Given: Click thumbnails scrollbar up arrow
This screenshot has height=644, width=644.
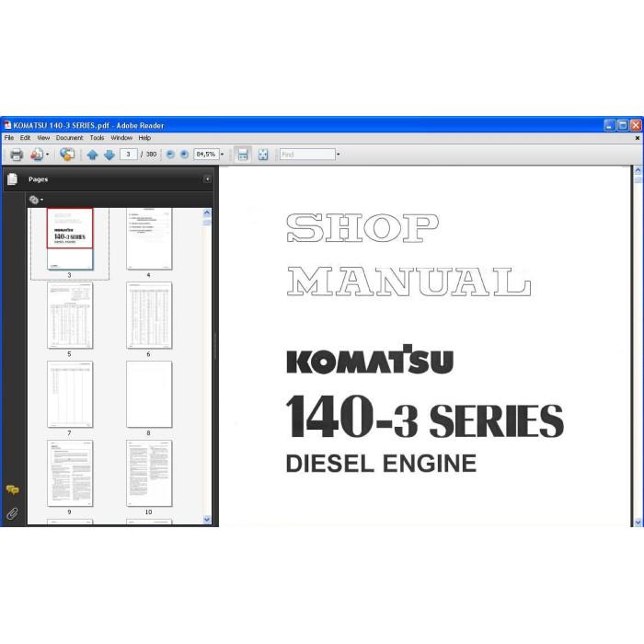Looking at the screenshot, I should pos(207,213).
